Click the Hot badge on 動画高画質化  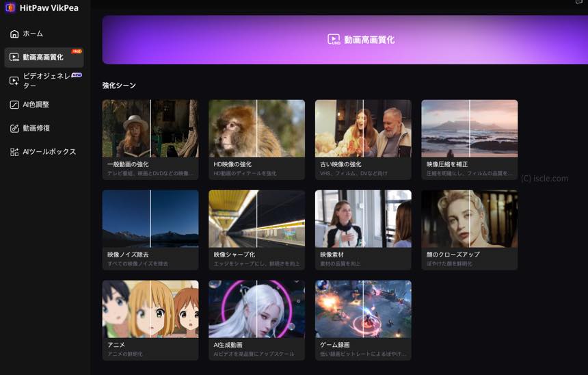pos(77,51)
